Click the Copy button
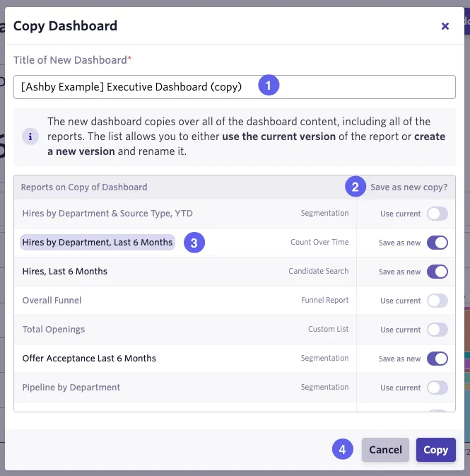Screen dimensions: 470x476 [435, 450]
